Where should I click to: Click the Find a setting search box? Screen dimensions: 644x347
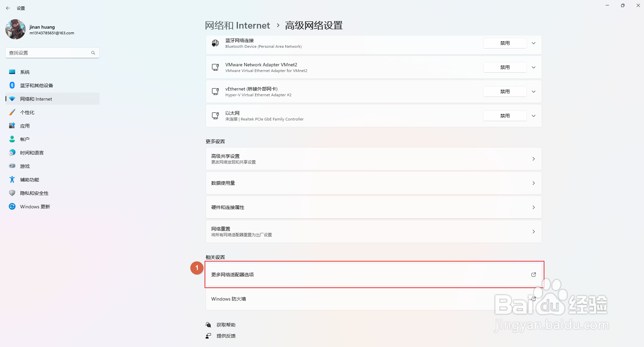pyautogui.click(x=49, y=53)
